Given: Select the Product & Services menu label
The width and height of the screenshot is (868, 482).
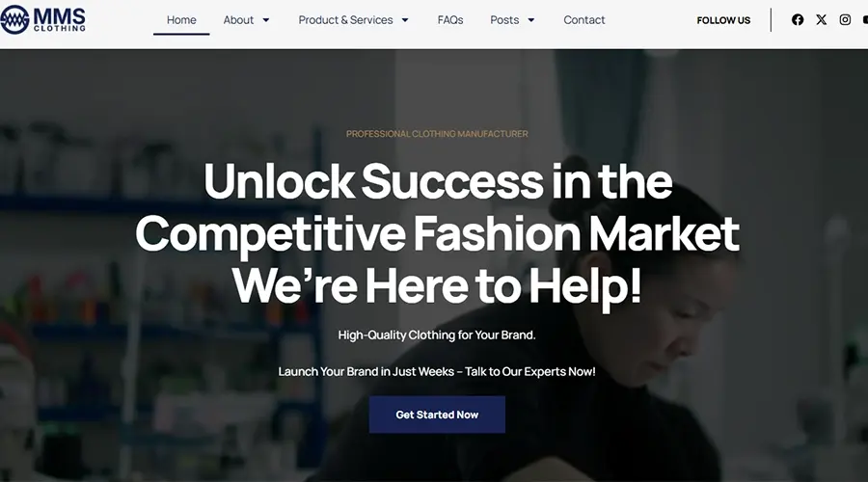Looking at the screenshot, I should click(x=345, y=20).
